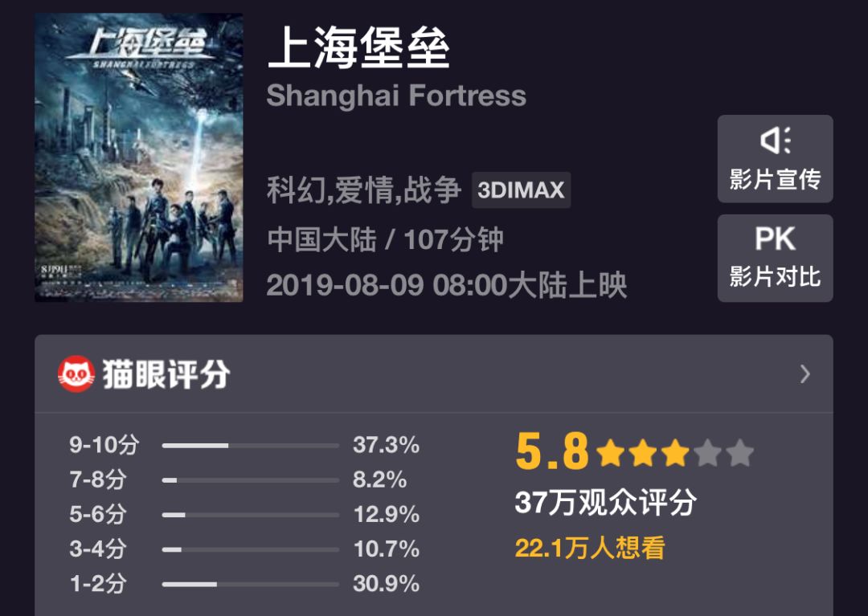Click the 22.1万人想看 text
The height and width of the screenshot is (616, 868).
pos(590,549)
